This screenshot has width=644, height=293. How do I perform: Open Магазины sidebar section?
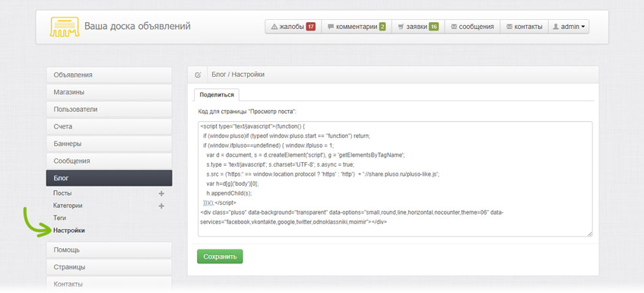(109, 92)
